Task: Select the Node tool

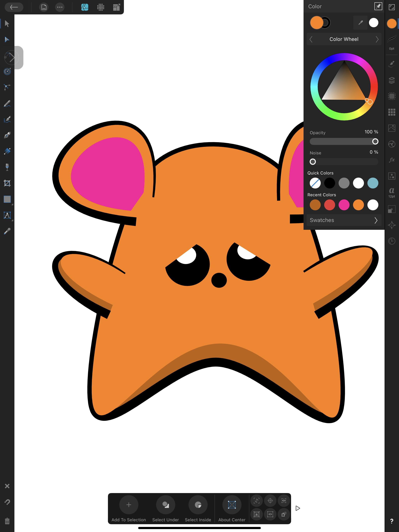Action: pyautogui.click(x=7, y=40)
